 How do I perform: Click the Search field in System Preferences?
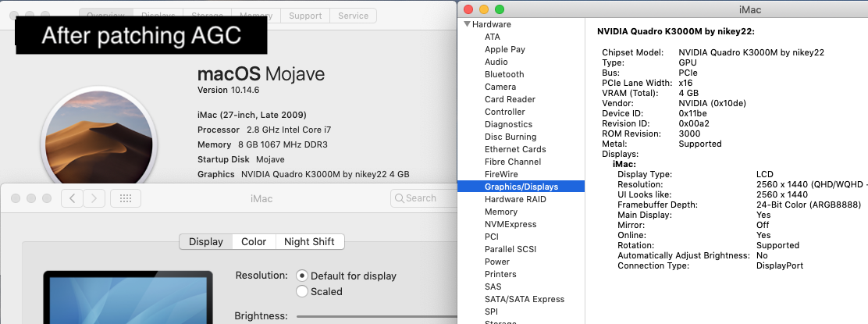(x=425, y=198)
